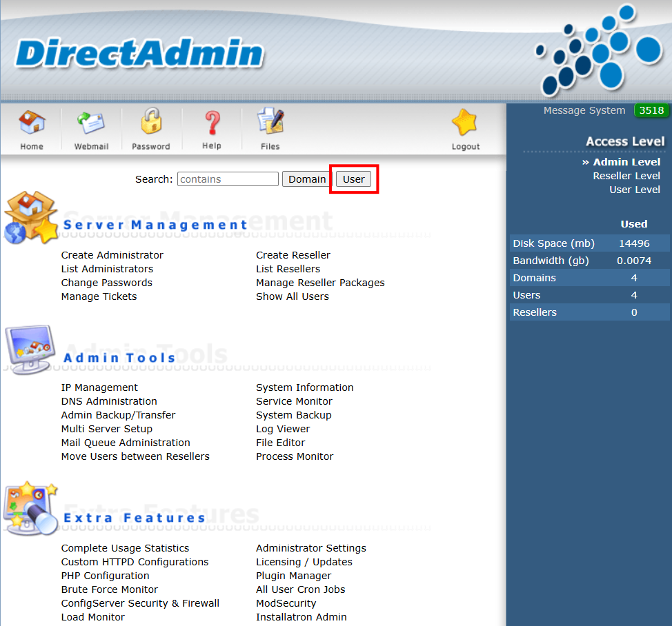
Task: Open the Message System count badge 3518
Action: click(x=651, y=110)
